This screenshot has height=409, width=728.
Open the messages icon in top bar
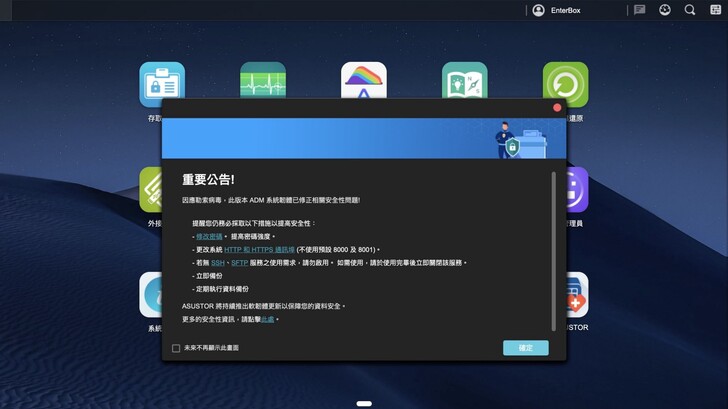(x=640, y=10)
